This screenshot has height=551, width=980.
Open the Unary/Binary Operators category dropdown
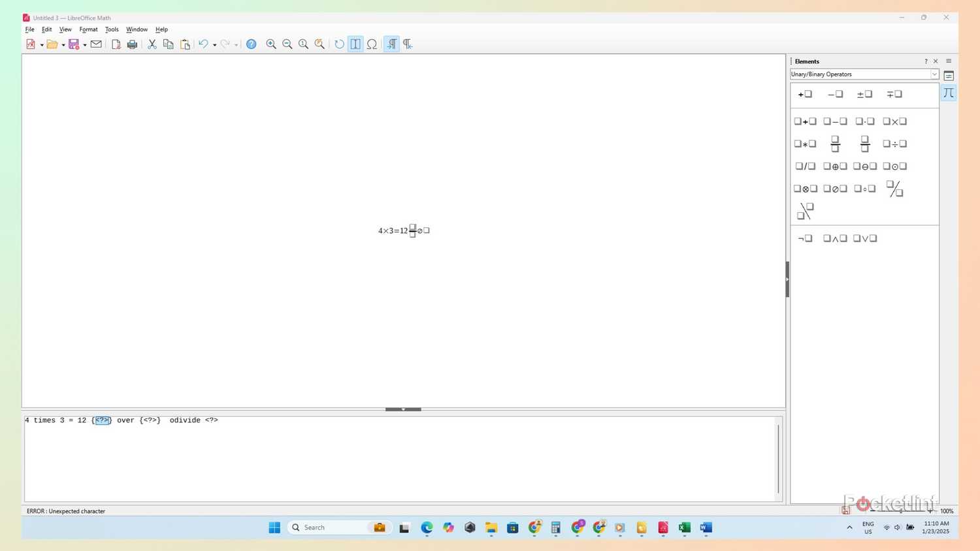(x=935, y=74)
